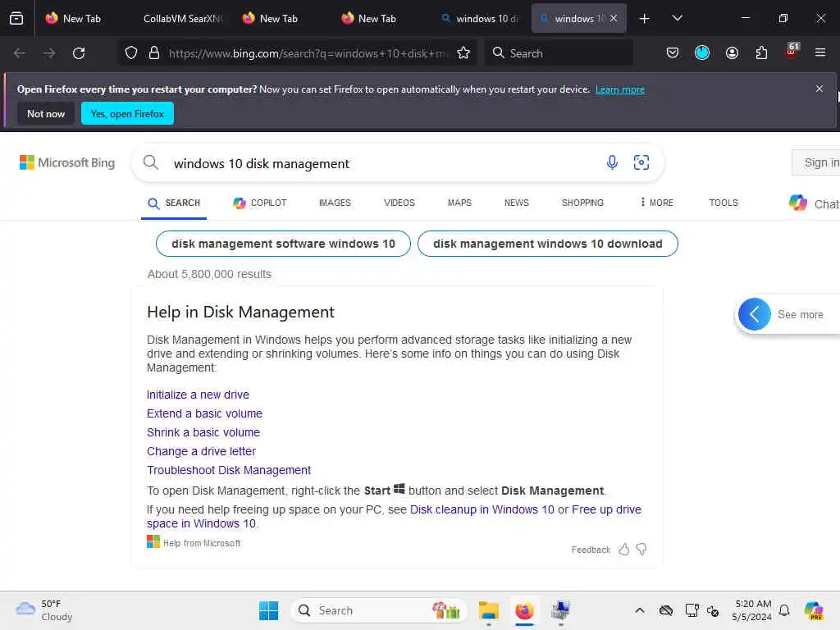The image size is (840, 630).
Task: Open the weather widget showing Cloudy
Action: [x=44, y=610]
